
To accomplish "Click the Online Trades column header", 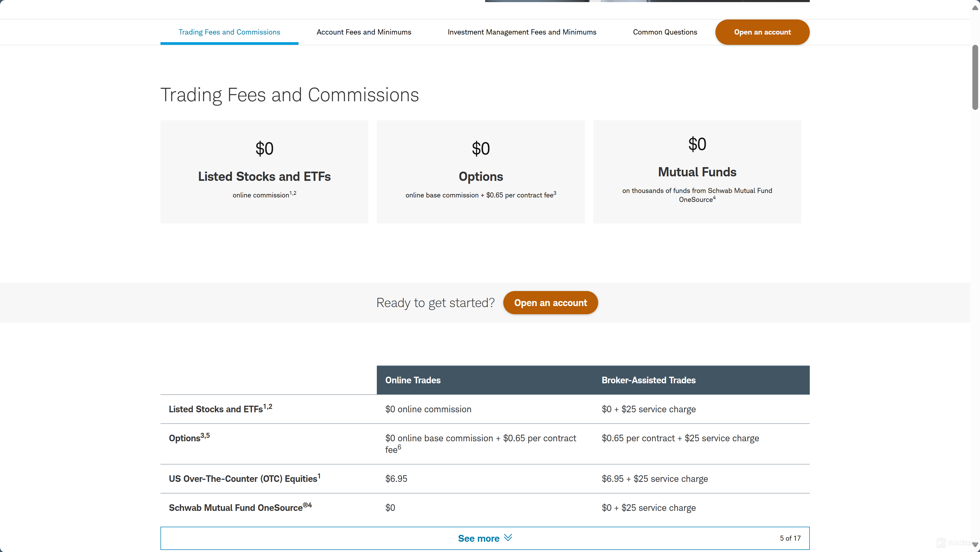I will click(x=413, y=380).
